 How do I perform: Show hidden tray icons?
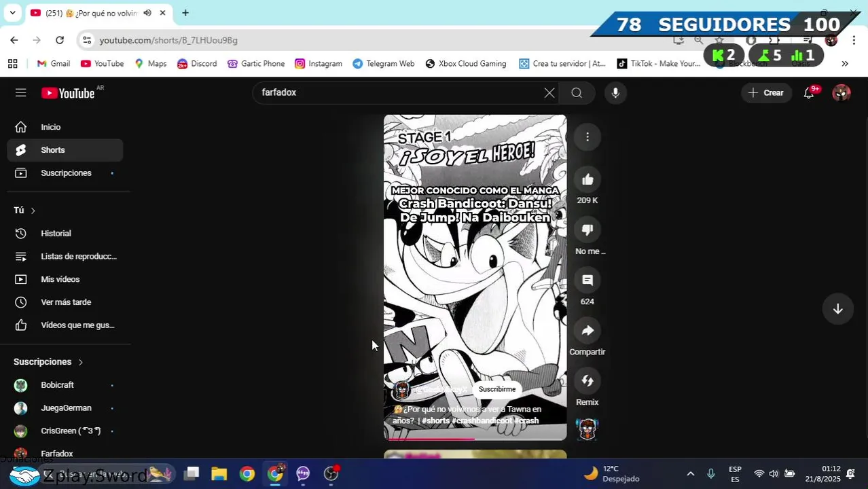[x=691, y=474]
